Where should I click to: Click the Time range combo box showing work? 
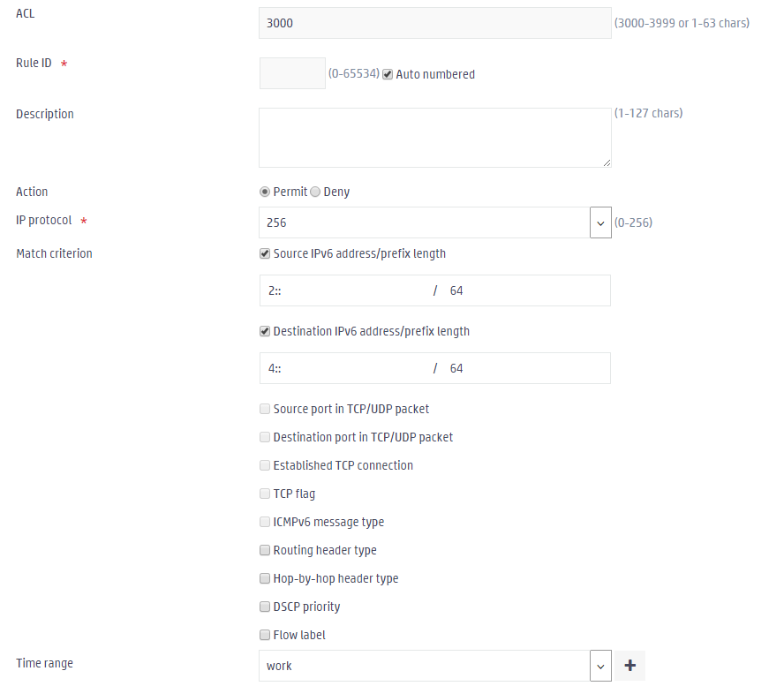point(425,666)
